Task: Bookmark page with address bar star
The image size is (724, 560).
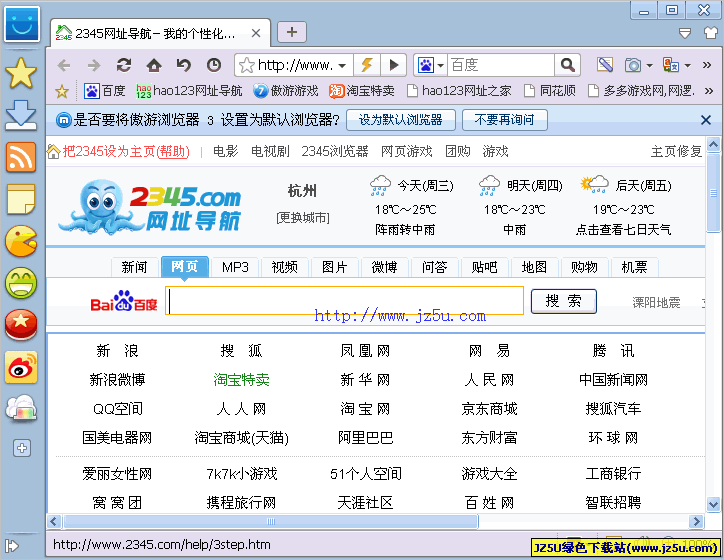Action: tap(247, 65)
